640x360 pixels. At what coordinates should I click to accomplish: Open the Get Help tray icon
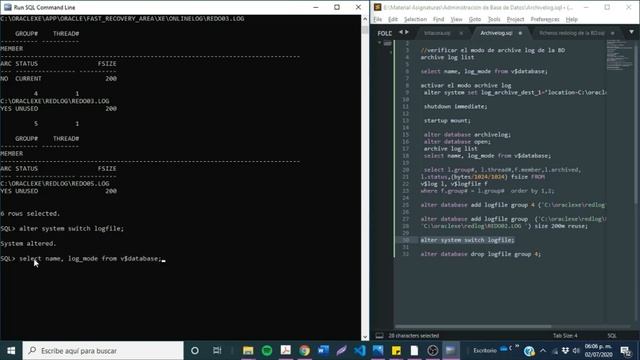pos(529,351)
